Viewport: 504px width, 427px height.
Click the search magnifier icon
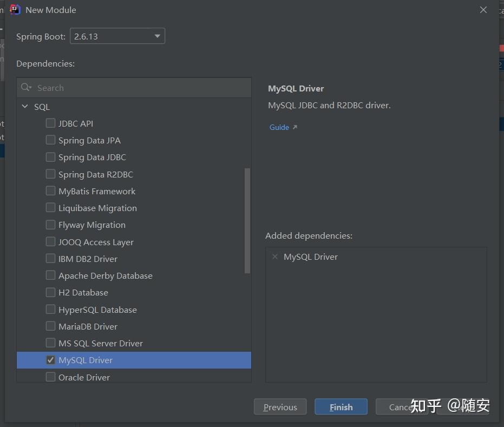click(25, 88)
